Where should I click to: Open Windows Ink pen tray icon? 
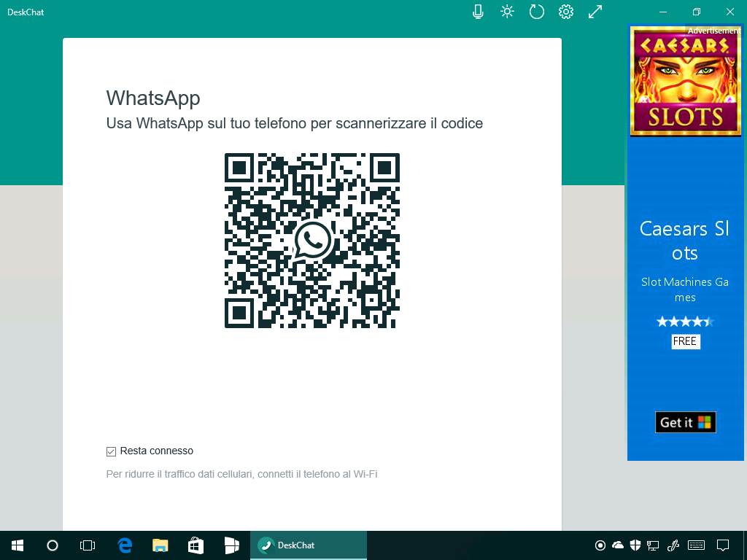[x=673, y=545]
